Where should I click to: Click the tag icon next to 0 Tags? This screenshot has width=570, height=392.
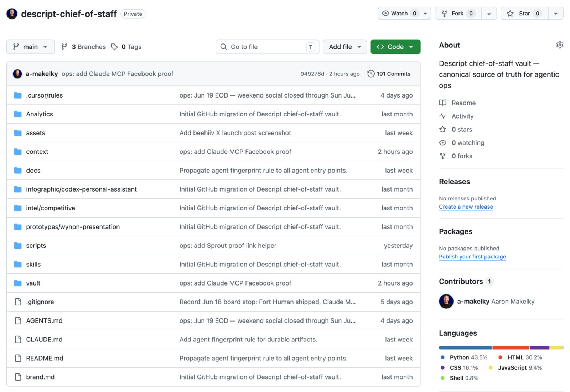[114, 47]
